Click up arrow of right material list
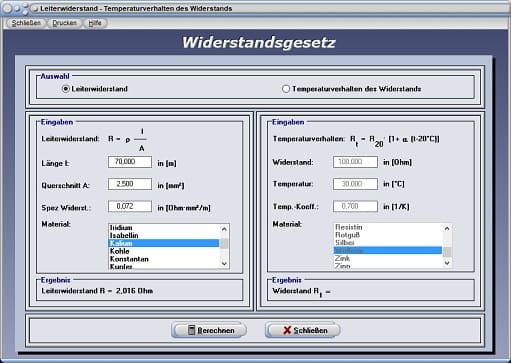The width and height of the screenshot is (511, 363). click(x=447, y=229)
